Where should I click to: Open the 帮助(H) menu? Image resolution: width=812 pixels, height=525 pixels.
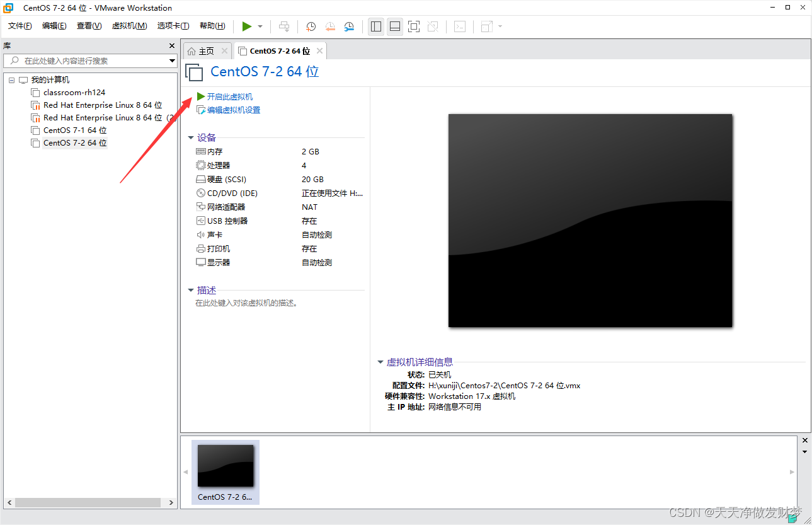(x=212, y=26)
